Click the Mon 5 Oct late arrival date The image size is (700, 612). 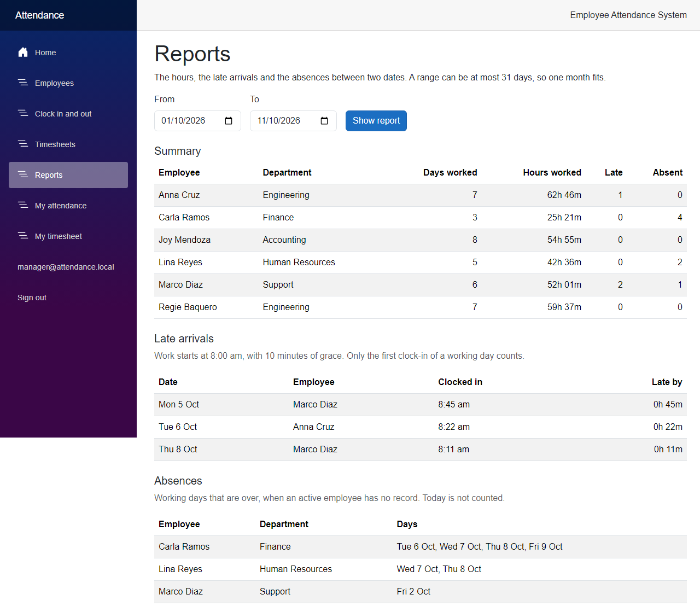[179, 404]
